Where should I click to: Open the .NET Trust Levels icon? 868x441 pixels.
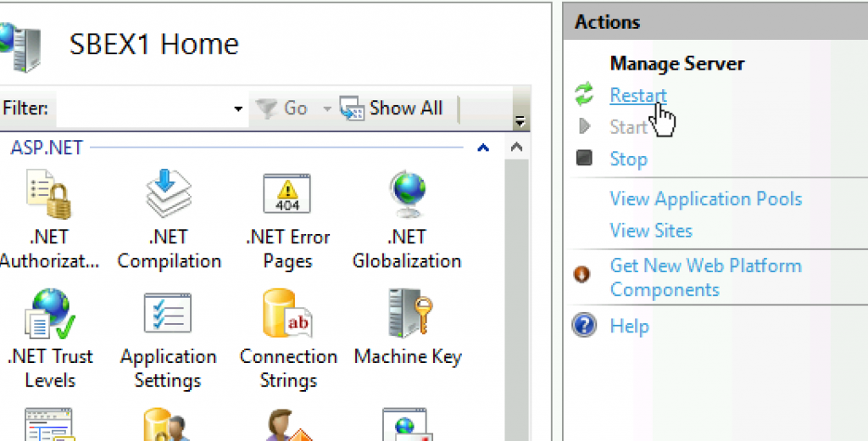click(50, 314)
